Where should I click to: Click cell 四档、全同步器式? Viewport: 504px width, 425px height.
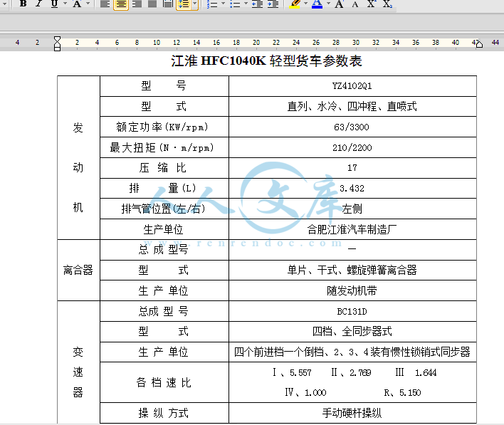coord(352,332)
